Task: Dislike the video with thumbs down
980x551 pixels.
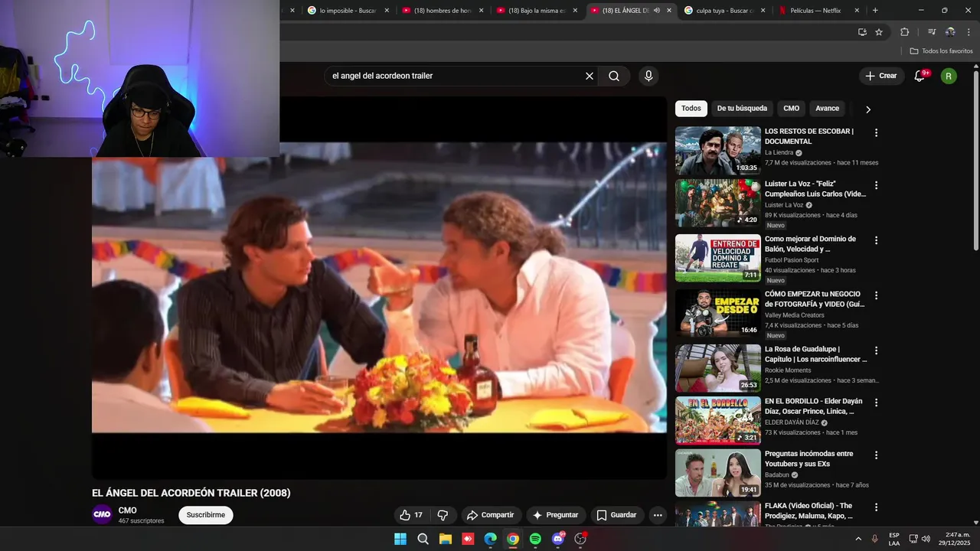Action: [443, 515]
